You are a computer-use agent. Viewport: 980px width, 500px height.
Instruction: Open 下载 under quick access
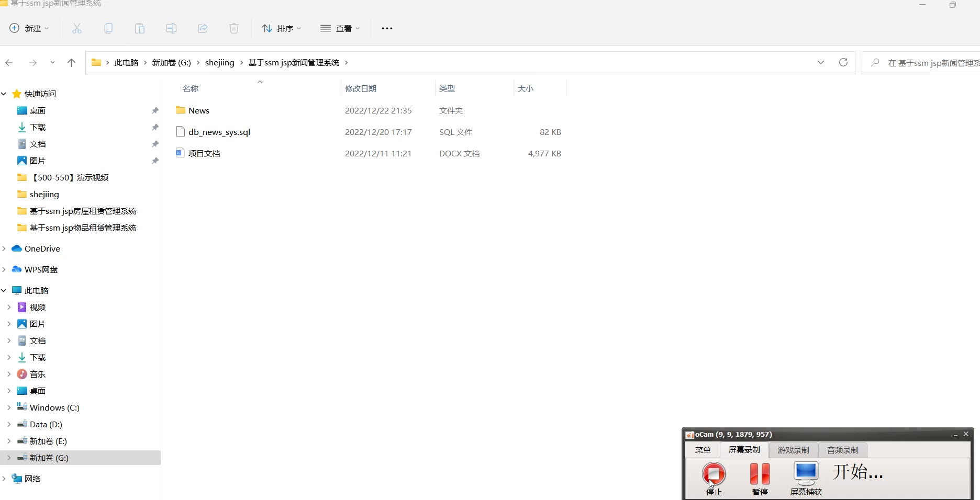tap(38, 127)
